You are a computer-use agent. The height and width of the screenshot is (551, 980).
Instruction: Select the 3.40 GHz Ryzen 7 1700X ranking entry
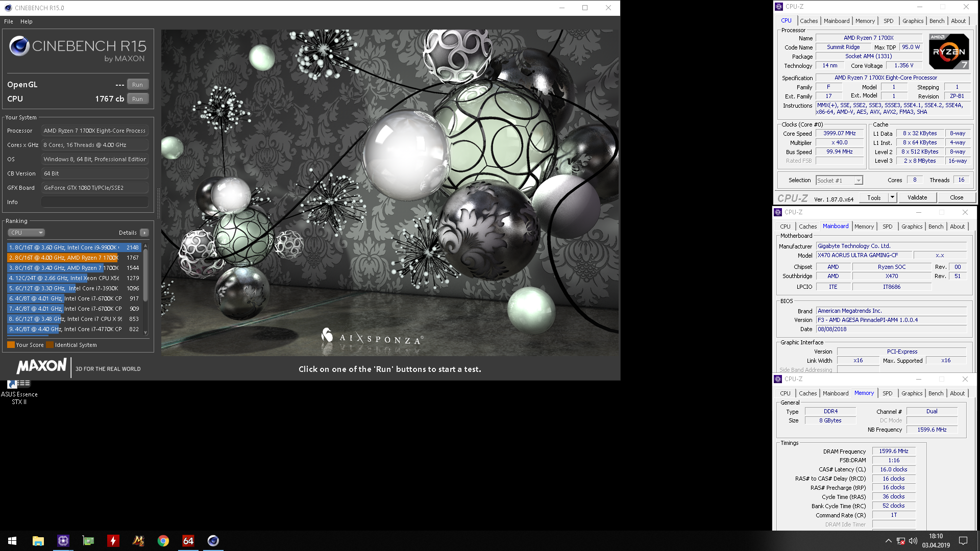(x=74, y=268)
